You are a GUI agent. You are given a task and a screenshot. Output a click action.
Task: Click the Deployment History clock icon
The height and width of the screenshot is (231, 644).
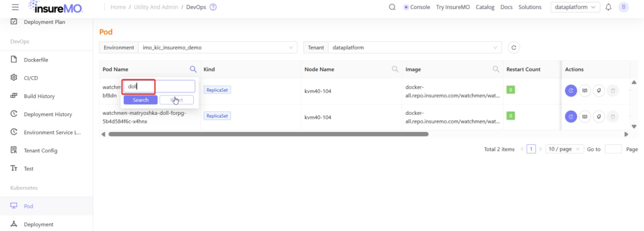tap(14, 114)
